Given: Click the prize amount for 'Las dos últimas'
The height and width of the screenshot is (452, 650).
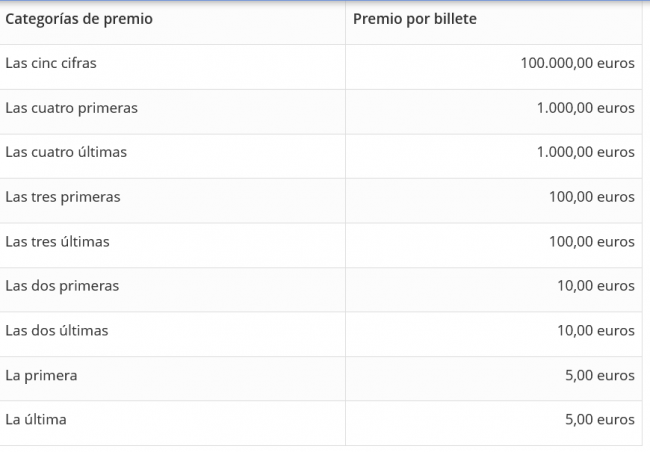Looking at the screenshot, I should point(595,330).
